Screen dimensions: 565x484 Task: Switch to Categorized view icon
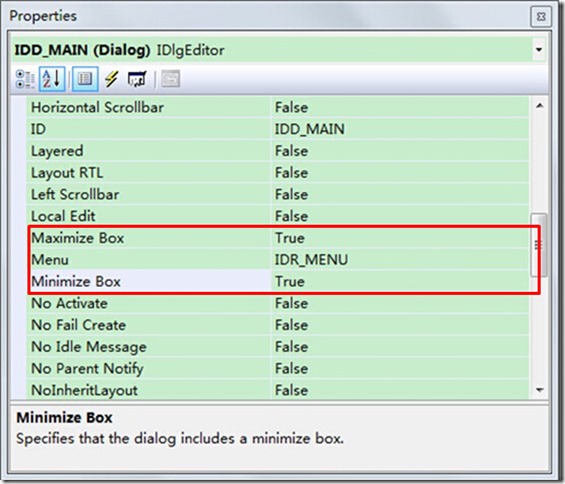[25, 79]
